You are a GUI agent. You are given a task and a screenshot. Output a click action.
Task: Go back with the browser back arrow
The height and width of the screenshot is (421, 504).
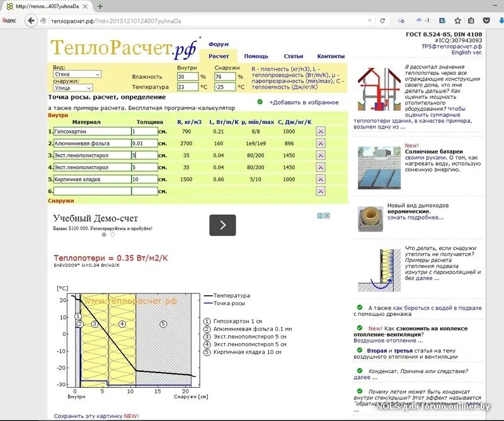pos(31,21)
